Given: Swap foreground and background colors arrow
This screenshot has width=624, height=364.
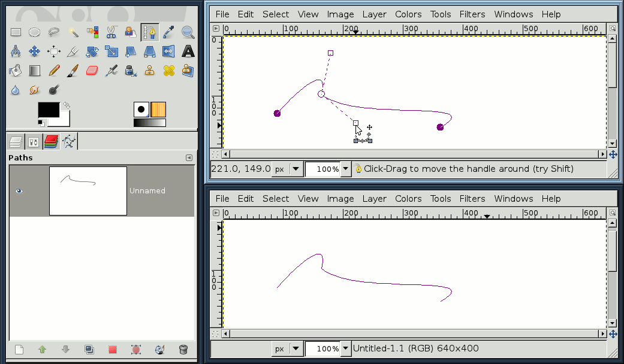Looking at the screenshot, I should [x=67, y=105].
